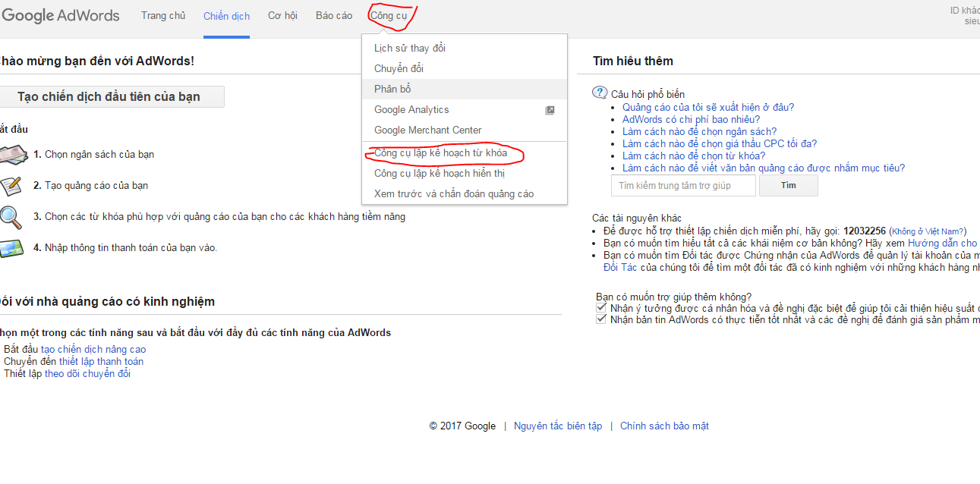980x484 pixels.
Task: Go to Trang chủ tab
Action: (163, 16)
